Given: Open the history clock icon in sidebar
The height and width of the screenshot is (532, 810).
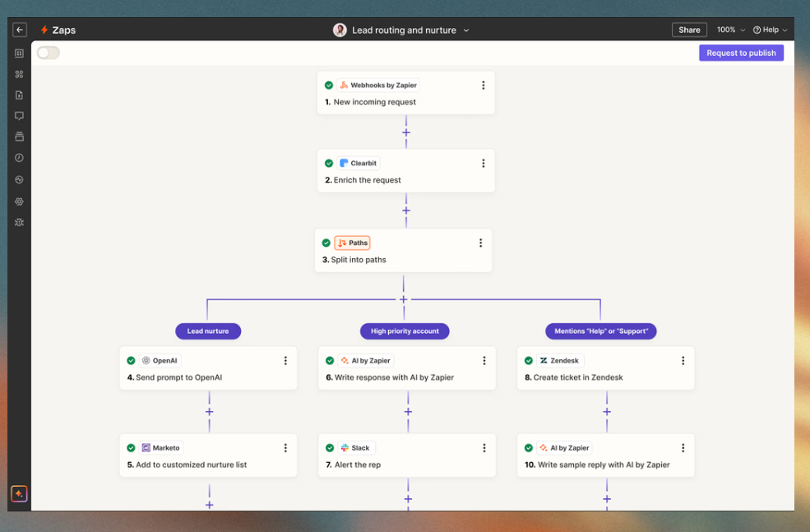Looking at the screenshot, I should [x=19, y=158].
